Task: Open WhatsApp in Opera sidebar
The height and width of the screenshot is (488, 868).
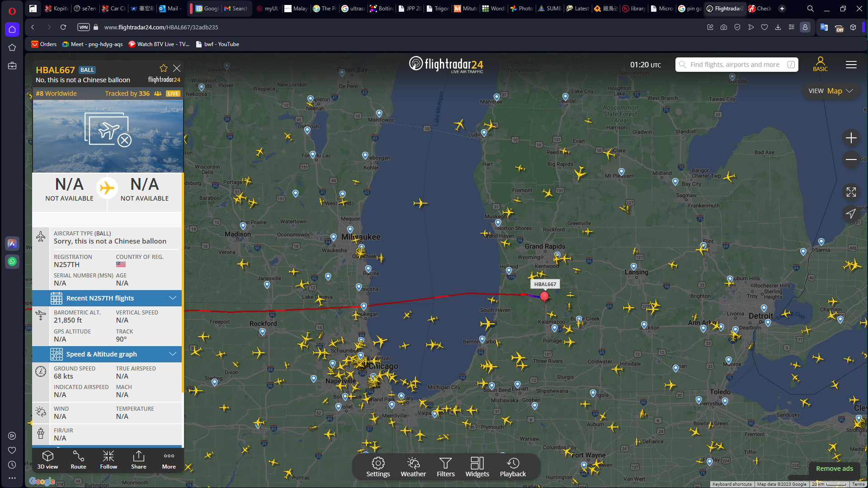Action: click(x=12, y=261)
